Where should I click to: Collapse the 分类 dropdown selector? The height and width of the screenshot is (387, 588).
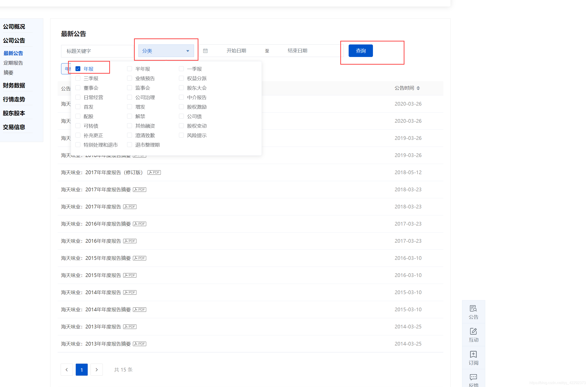click(166, 51)
